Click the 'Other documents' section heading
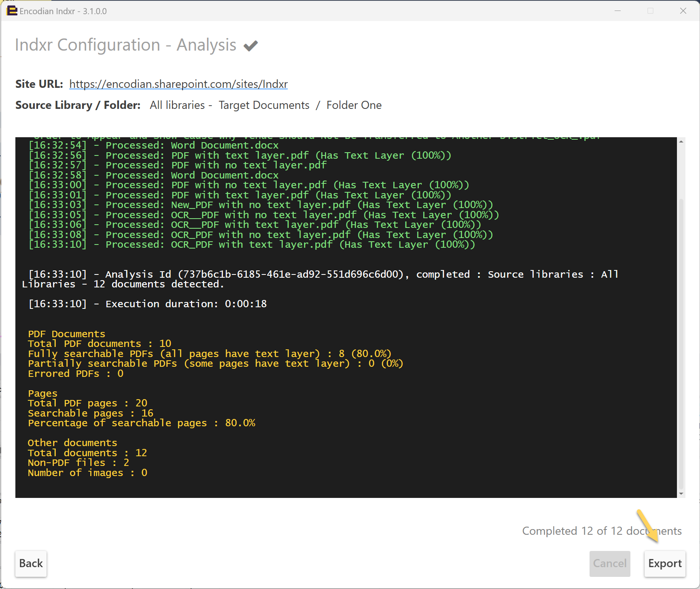This screenshot has width=700, height=589. click(x=72, y=443)
